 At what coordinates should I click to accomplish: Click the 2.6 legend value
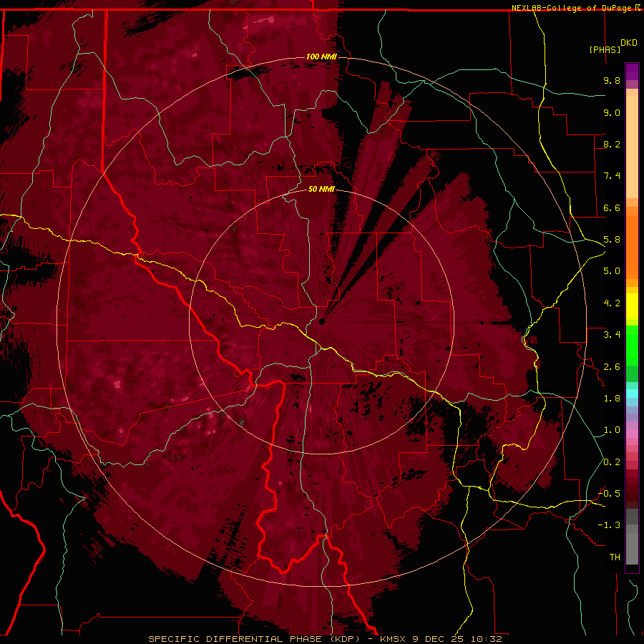[612, 367]
